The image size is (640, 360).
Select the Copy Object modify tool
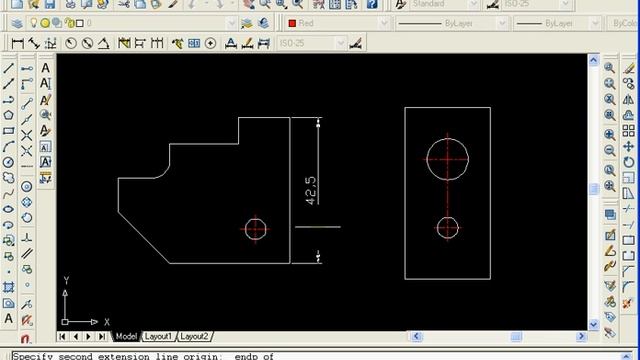coord(629,84)
